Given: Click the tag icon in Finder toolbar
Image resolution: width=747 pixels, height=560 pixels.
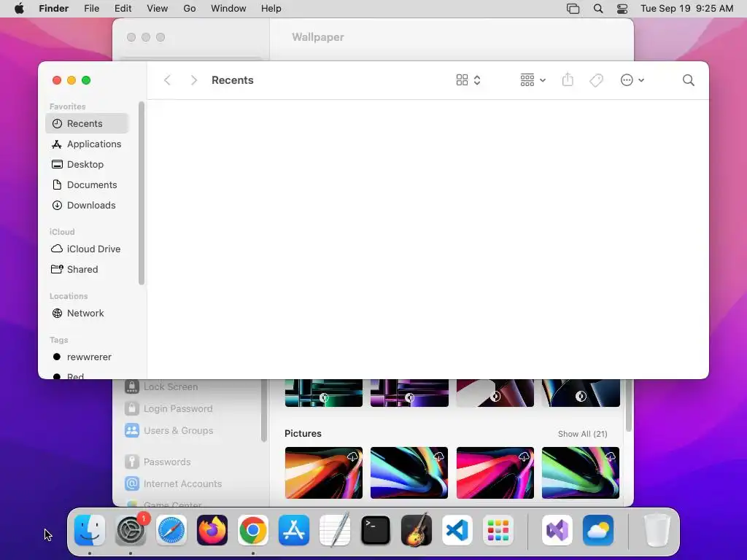Looking at the screenshot, I should pyautogui.click(x=596, y=80).
